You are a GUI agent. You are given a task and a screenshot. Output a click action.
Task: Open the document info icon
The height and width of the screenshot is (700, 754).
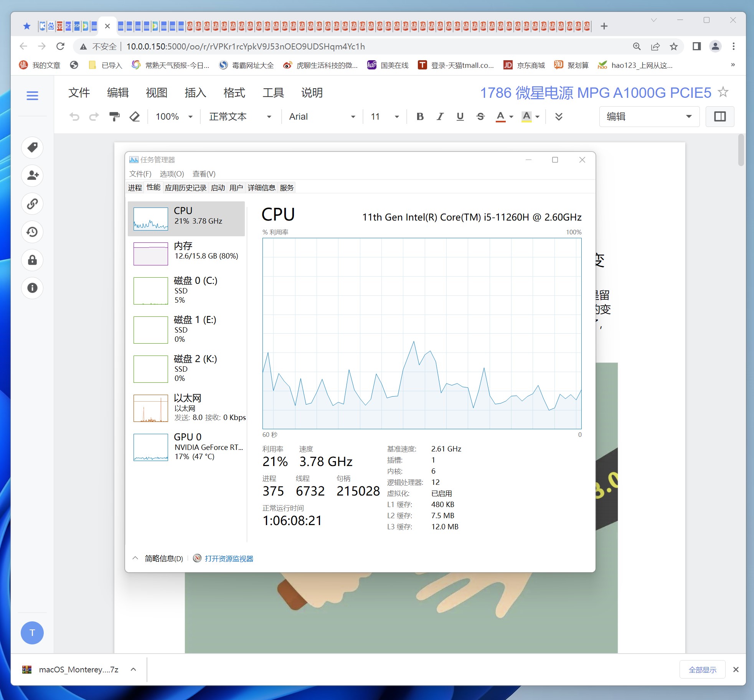pyautogui.click(x=32, y=288)
